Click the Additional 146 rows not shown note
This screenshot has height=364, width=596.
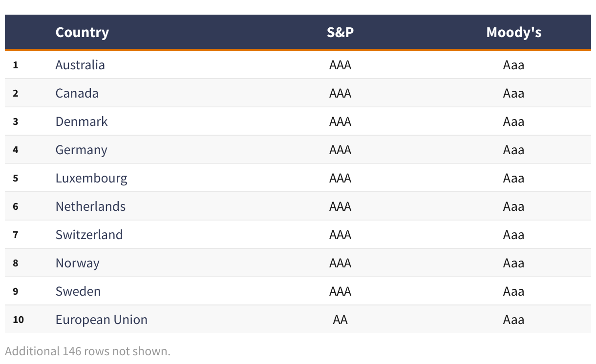coord(88,351)
